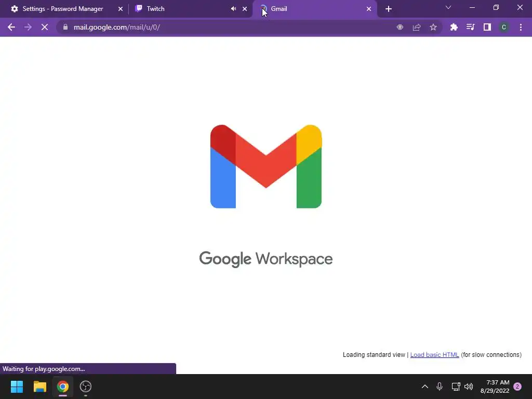Click the microphone tray icon
This screenshot has width=532, height=399.
click(440, 387)
